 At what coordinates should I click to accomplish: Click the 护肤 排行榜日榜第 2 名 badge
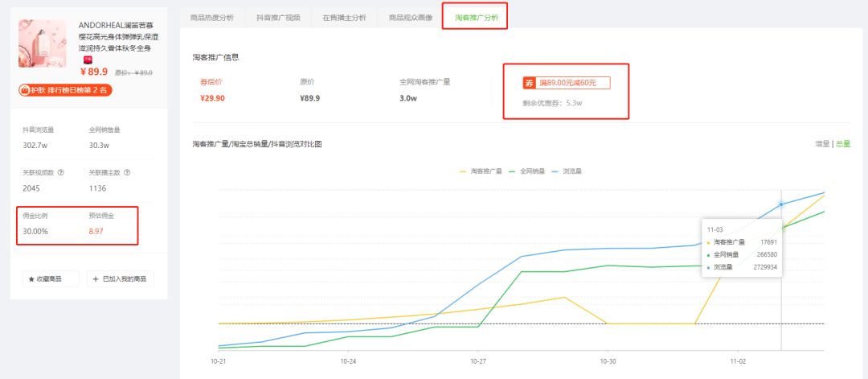(x=65, y=90)
